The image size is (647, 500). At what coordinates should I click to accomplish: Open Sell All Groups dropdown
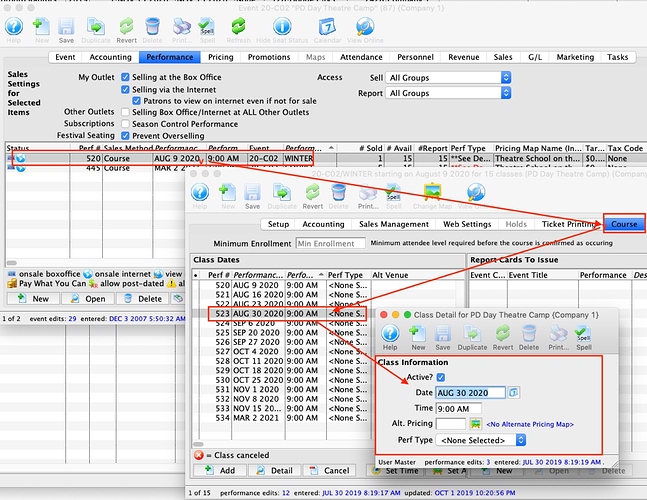pos(448,78)
